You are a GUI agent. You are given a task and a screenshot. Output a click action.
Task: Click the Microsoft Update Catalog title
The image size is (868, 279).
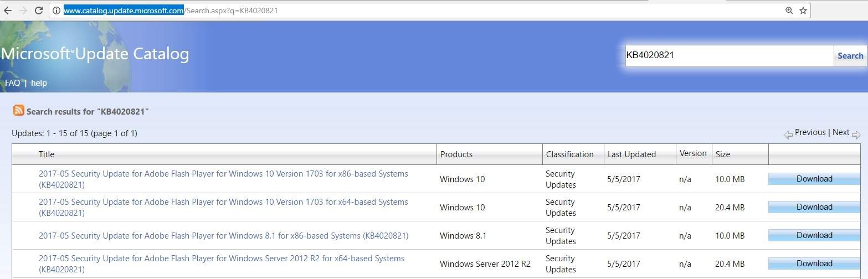coord(95,54)
